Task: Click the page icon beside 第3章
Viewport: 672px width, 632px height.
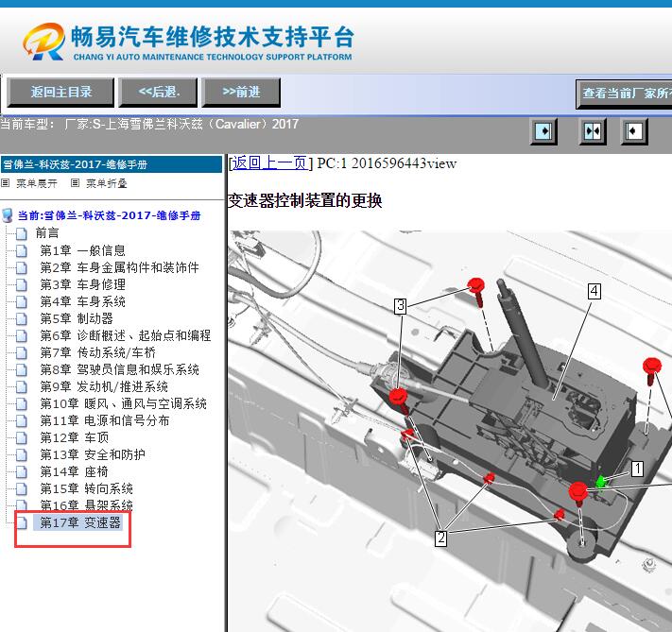Action: coord(22,285)
